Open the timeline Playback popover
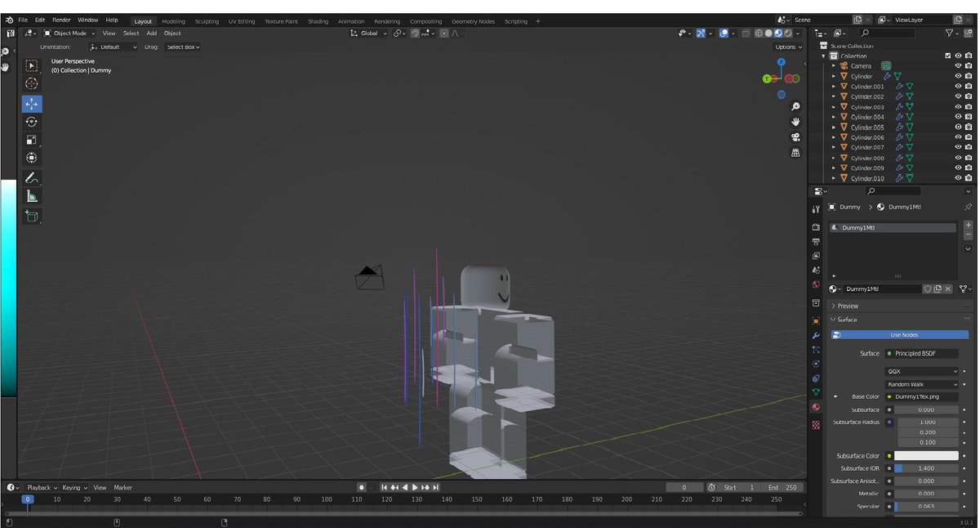Image resolution: width=980 pixels, height=528 pixels. (x=42, y=488)
